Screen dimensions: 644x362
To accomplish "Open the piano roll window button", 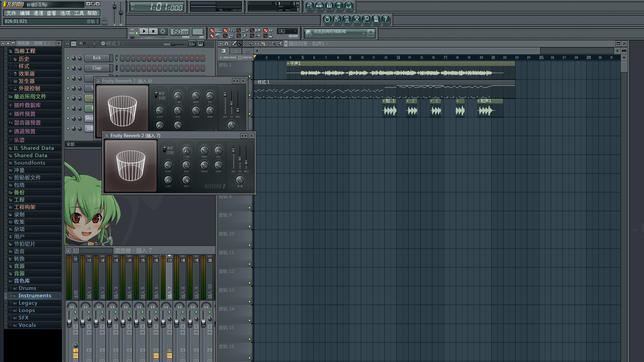I will 329,6.
